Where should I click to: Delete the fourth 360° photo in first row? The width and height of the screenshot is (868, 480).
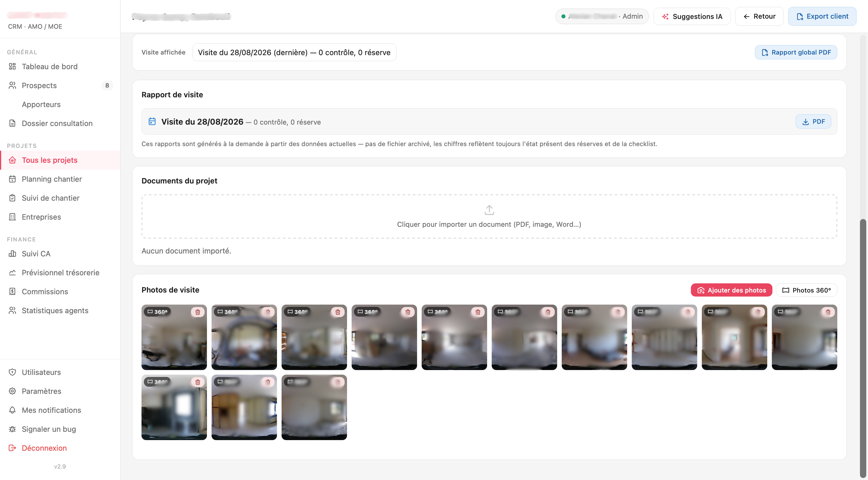[408, 312]
